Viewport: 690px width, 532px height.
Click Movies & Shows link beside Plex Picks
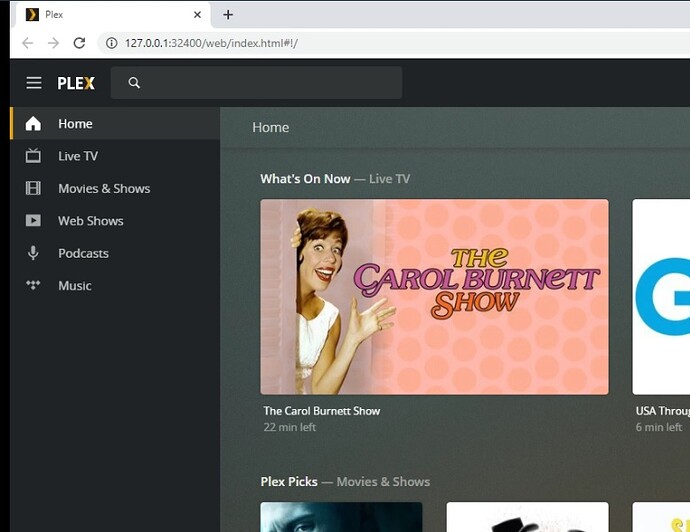coord(383,481)
